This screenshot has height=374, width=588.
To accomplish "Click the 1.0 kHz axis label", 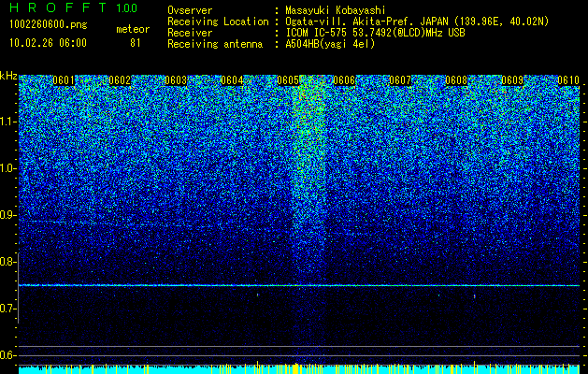I will coord(8,168).
